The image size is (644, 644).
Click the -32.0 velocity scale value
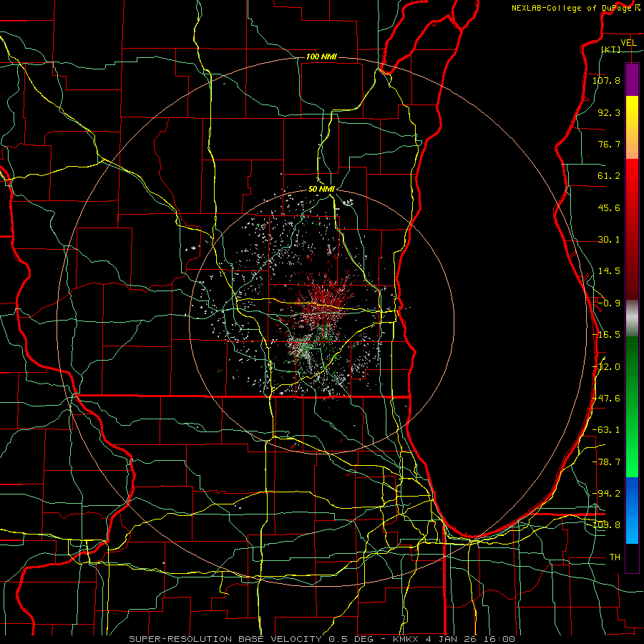(x=606, y=367)
